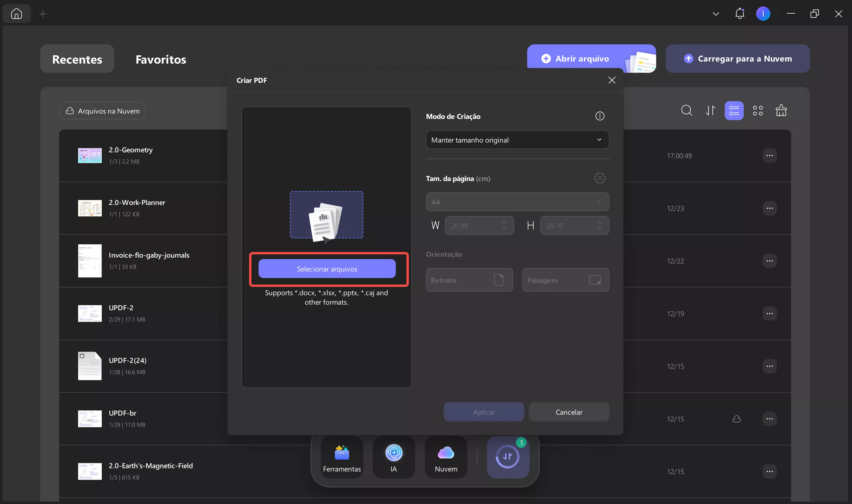Screen dimensions: 852x504
Task: Open the A4 page size dropdown
Action: coord(517,202)
